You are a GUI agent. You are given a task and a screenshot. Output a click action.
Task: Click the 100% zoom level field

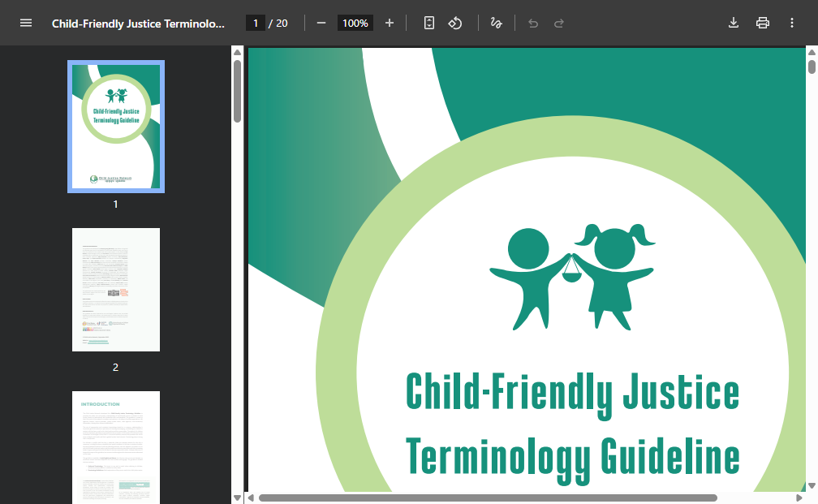pos(355,23)
